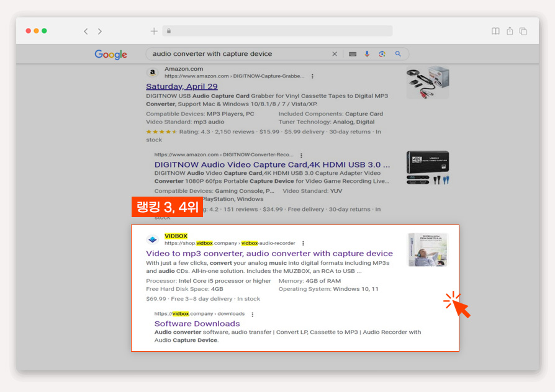The width and height of the screenshot is (555, 392).
Task: Open the 4K HDMI capture card thumbnail
Action: click(428, 167)
